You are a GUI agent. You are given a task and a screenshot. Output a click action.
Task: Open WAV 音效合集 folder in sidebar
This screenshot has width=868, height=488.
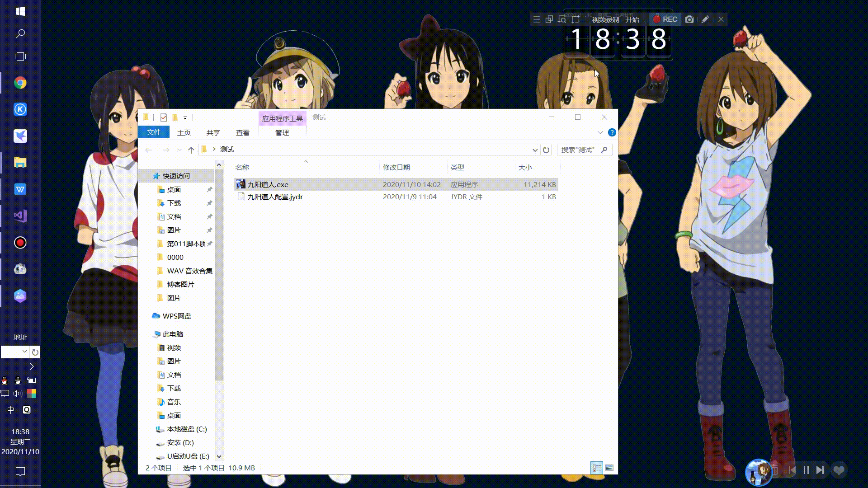189,271
